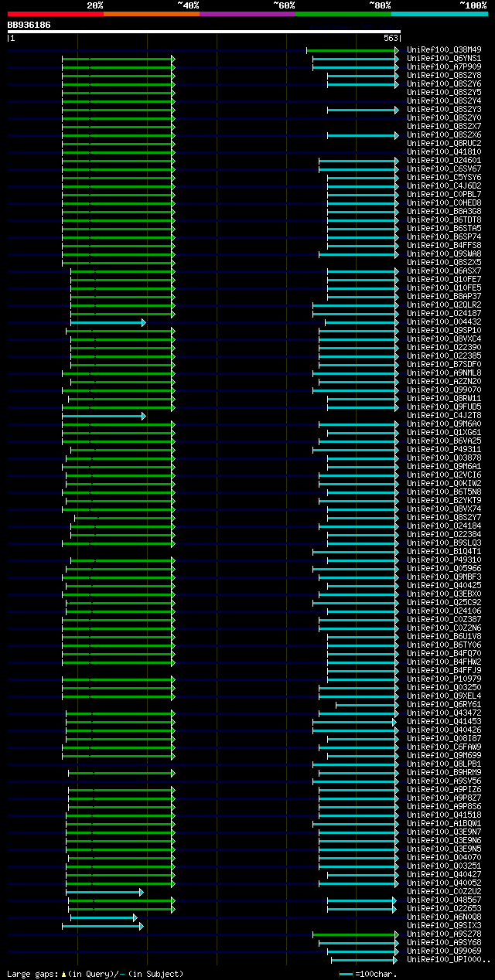Screen dimensions: 495x980
Task: Click the red ~20% identity legend segment
Action: tap(55, 14)
